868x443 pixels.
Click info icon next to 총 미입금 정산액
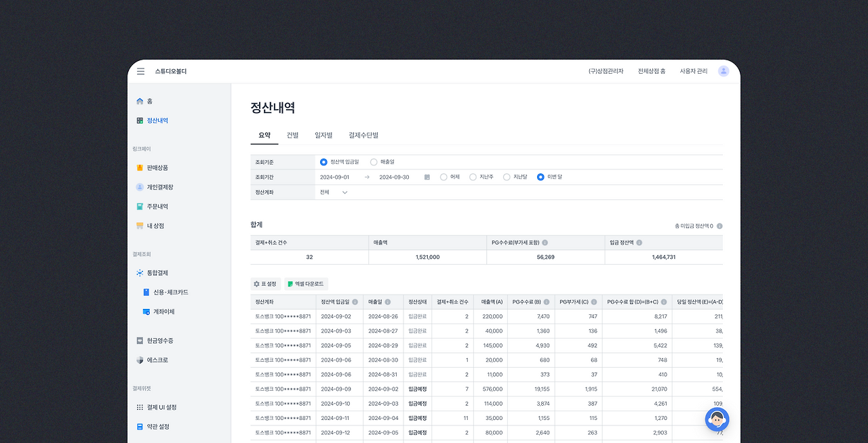click(719, 226)
